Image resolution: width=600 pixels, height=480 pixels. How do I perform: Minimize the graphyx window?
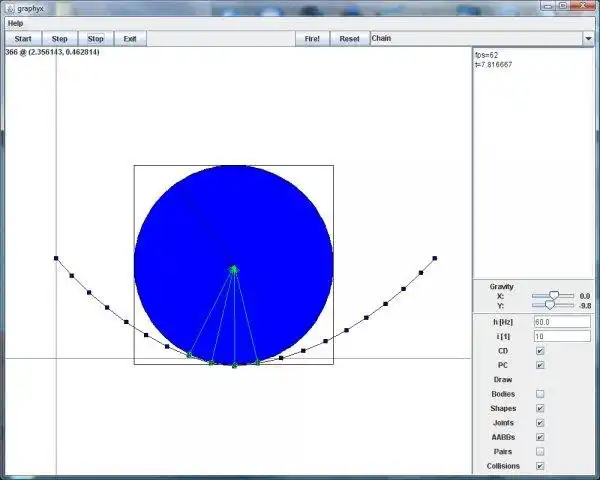[548, 6]
